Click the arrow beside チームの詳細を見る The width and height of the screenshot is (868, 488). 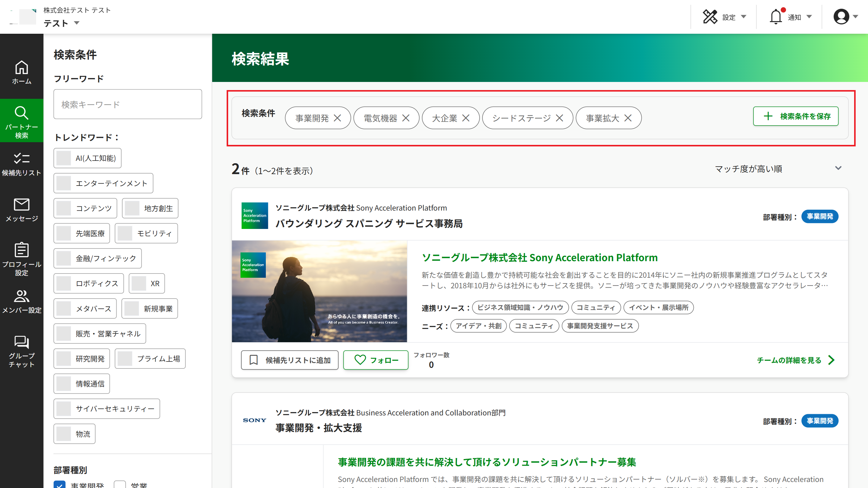point(832,360)
